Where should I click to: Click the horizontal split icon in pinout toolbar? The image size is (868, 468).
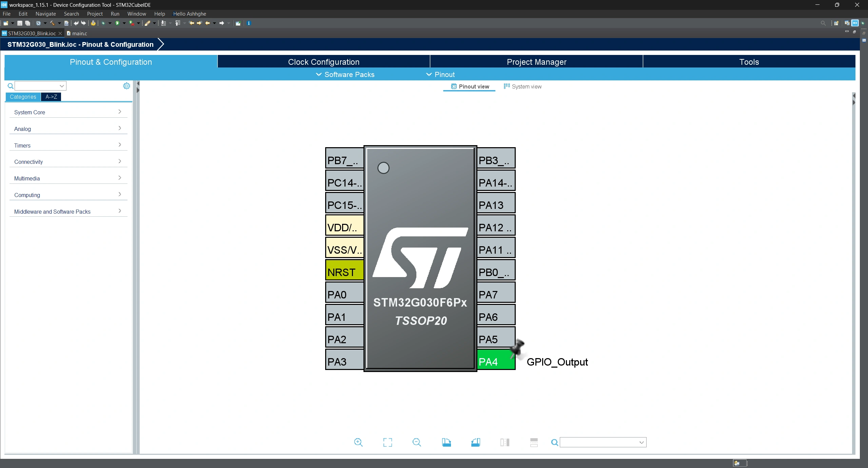pyautogui.click(x=534, y=442)
